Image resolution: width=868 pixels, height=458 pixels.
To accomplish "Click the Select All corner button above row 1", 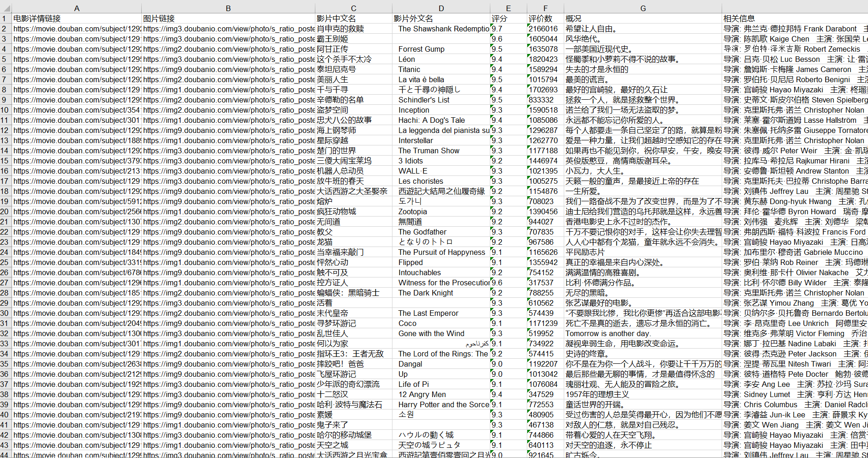I will (5, 8).
